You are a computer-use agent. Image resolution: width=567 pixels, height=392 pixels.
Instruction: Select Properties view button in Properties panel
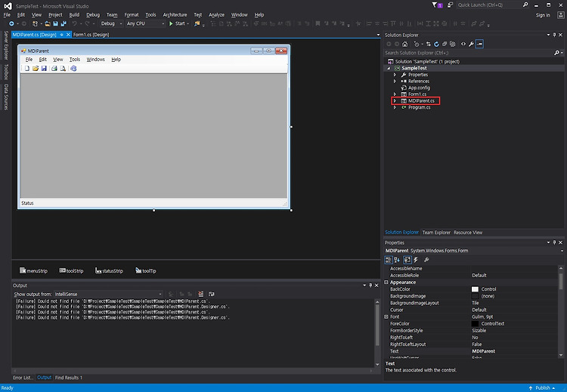pyautogui.click(x=407, y=260)
